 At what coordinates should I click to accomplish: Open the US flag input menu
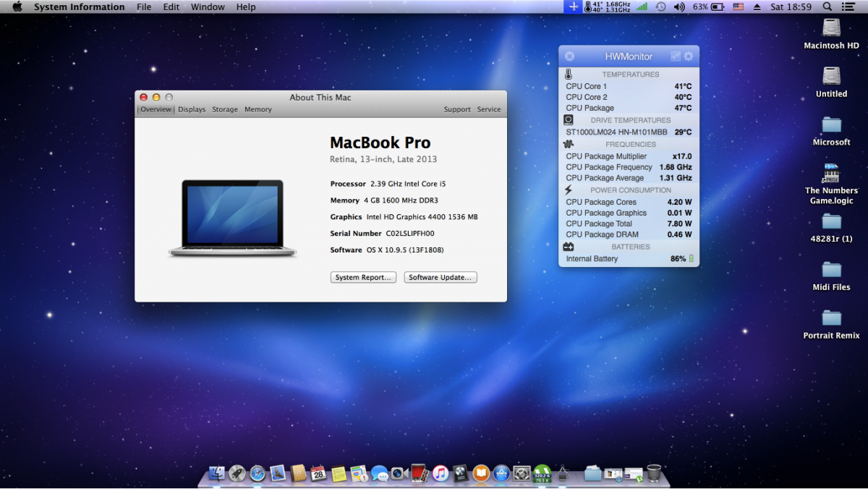click(739, 7)
